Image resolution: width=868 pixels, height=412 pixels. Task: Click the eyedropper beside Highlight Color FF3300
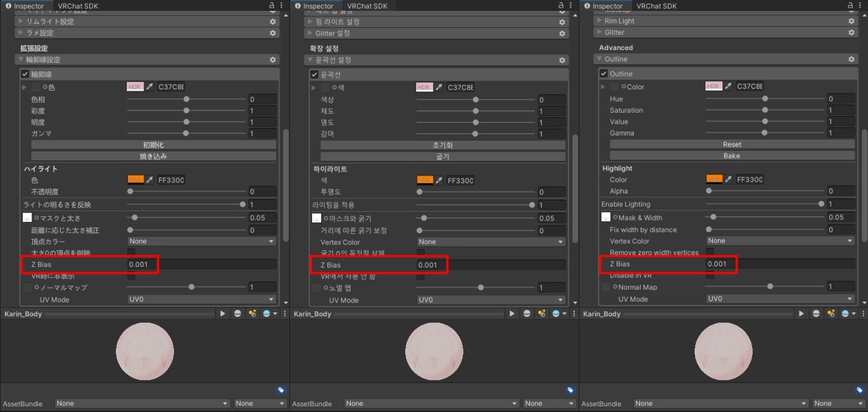[x=728, y=180]
